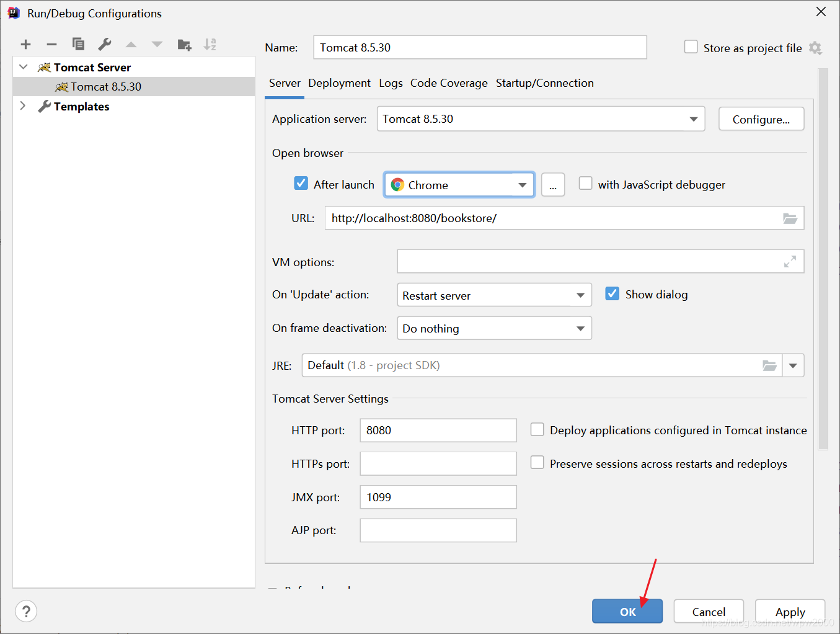Open settings gear next to Store as project file
The height and width of the screenshot is (634, 840).
coord(815,48)
